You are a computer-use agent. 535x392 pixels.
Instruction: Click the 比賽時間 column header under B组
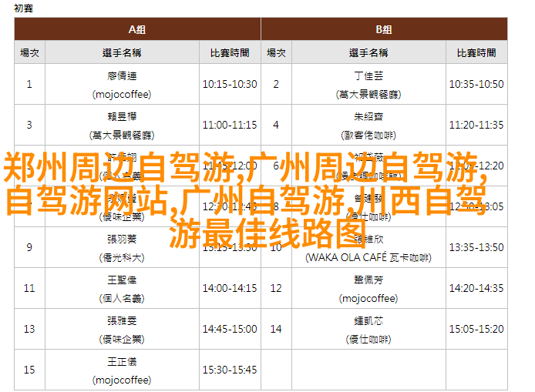pos(476,52)
